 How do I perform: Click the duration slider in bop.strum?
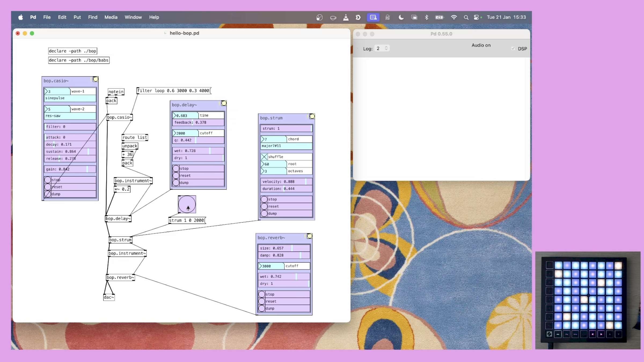[286, 189]
